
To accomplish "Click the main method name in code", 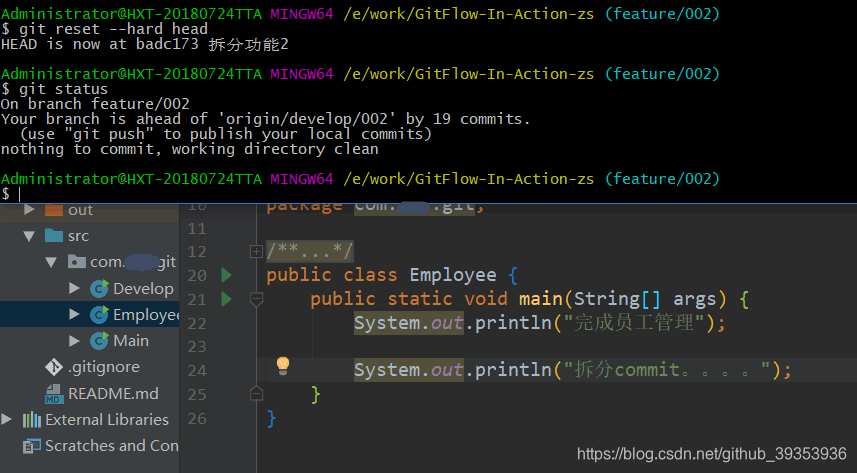I will coord(541,299).
